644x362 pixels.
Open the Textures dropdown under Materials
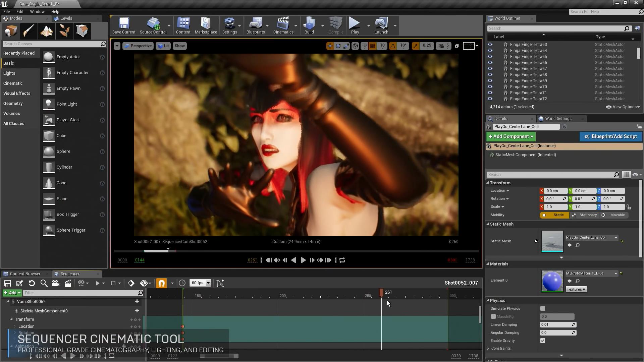[x=576, y=289]
